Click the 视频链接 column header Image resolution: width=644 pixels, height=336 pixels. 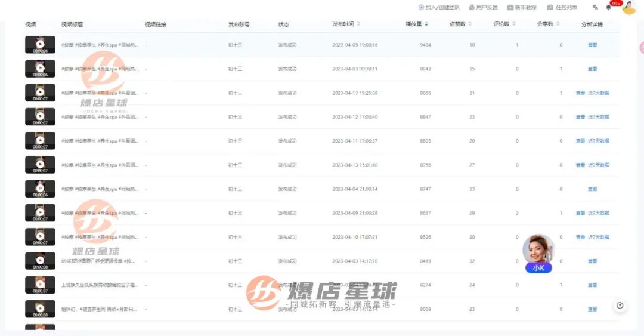pyautogui.click(x=156, y=24)
